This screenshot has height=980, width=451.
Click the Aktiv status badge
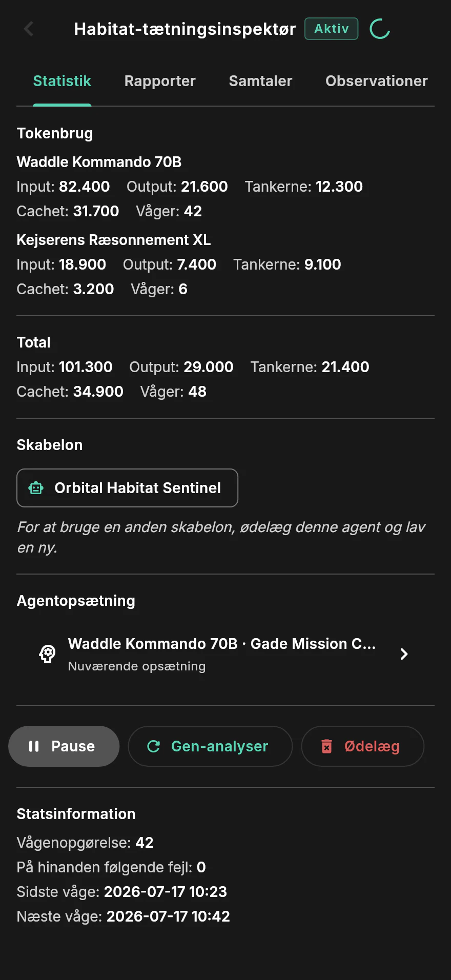point(332,29)
